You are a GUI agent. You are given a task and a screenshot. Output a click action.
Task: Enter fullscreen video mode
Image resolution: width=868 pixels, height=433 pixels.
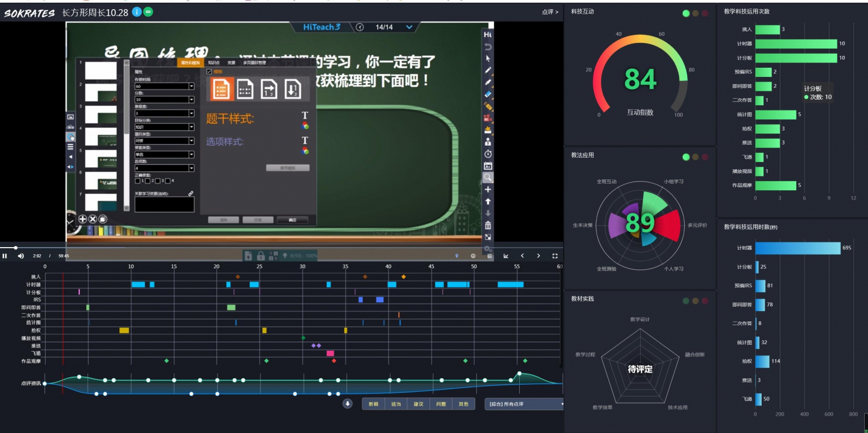point(554,256)
